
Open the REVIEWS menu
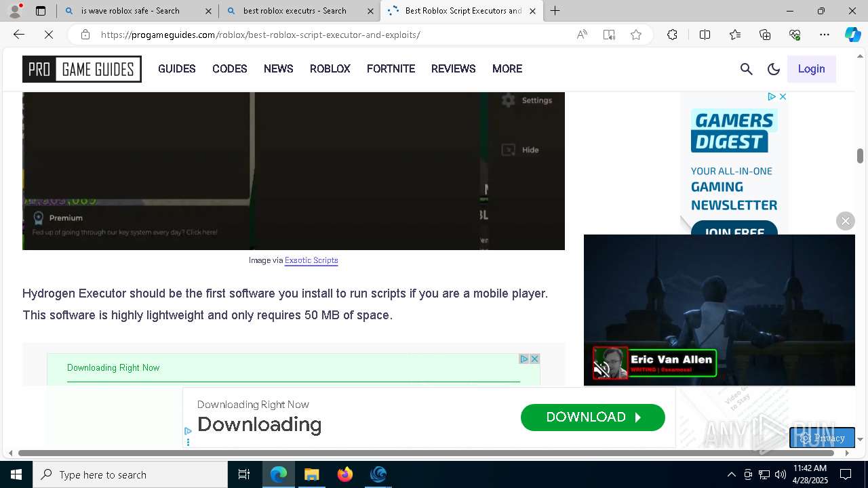(454, 68)
